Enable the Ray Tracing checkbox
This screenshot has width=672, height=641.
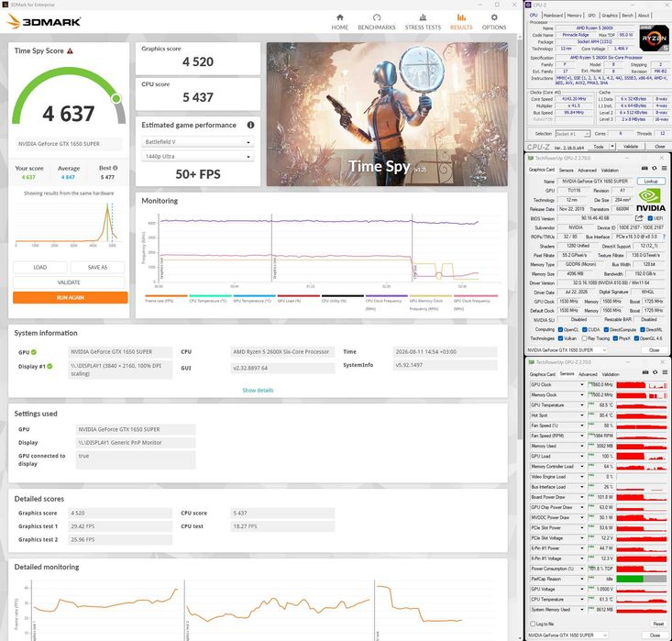(584, 338)
